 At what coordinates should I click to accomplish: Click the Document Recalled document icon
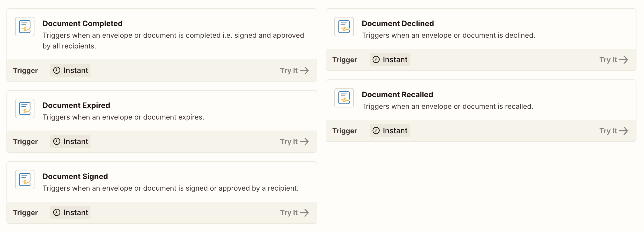coord(344,98)
